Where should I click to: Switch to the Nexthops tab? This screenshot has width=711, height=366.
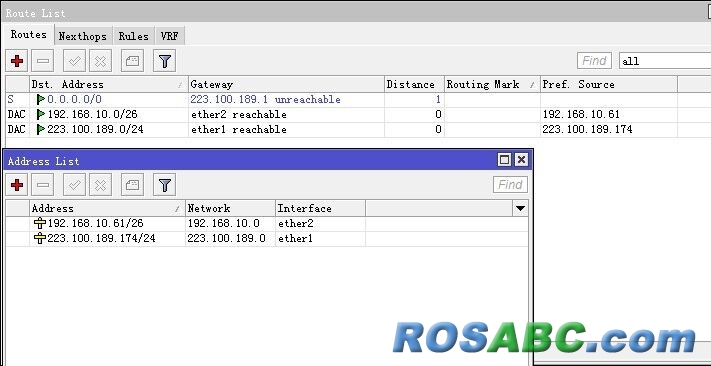point(83,36)
